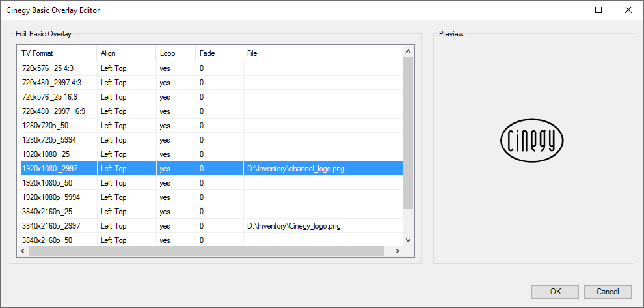Click the Loop column header
The height and width of the screenshot is (308, 644).
coord(176,53)
